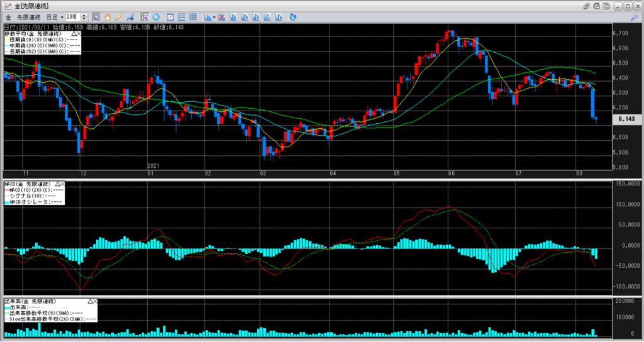Select the arrow pointer cursor tool
The image size is (644, 342).
click(x=96, y=16)
